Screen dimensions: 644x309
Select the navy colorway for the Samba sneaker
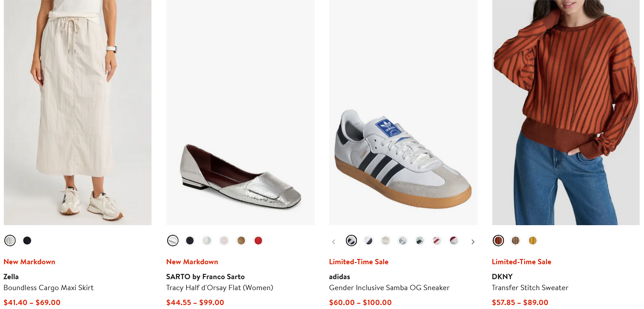click(x=368, y=241)
